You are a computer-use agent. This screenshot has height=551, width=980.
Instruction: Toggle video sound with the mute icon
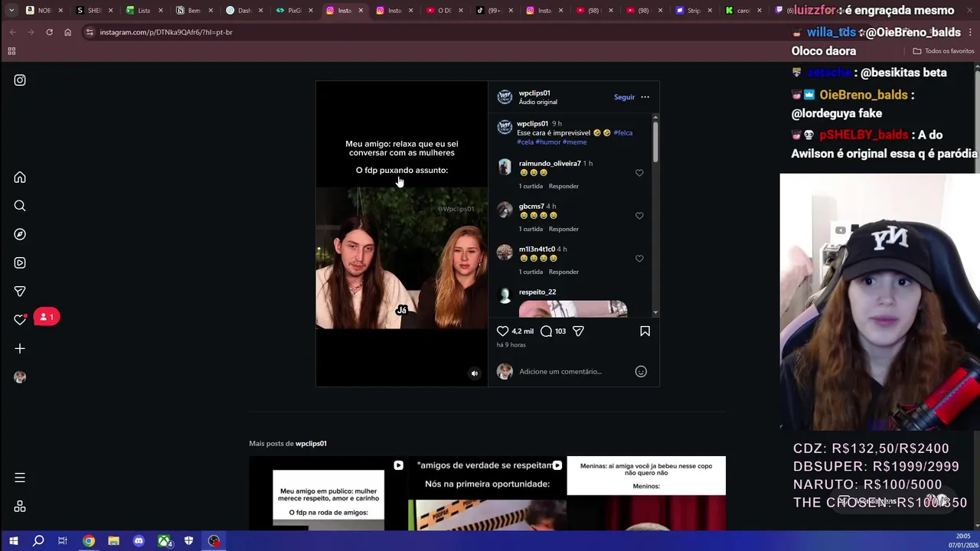[474, 373]
